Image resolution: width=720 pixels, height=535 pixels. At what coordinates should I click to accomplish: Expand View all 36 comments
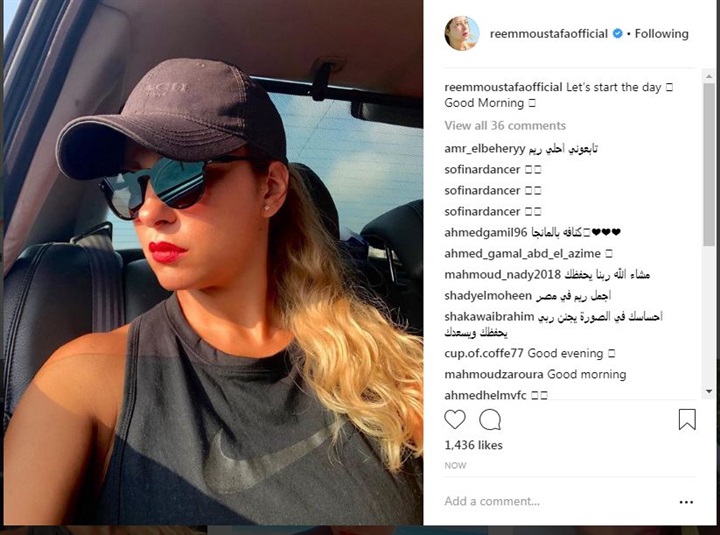pos(505,125)
